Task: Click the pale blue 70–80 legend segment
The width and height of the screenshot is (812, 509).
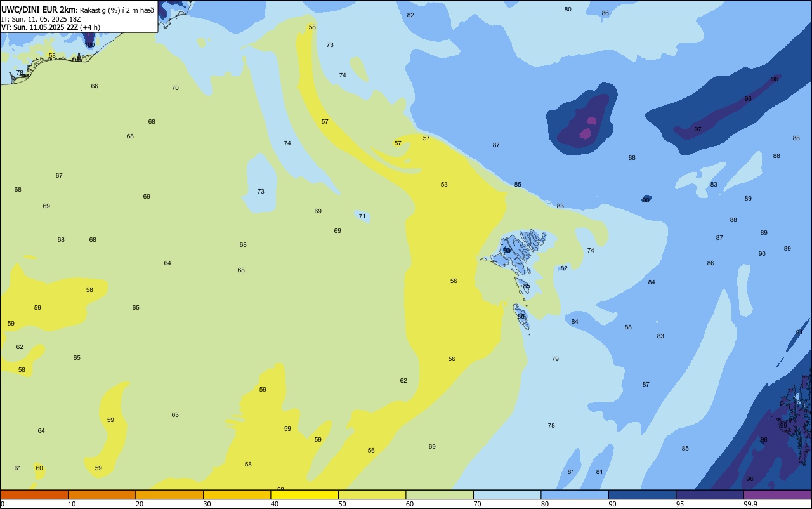Action: click(507, 494)
